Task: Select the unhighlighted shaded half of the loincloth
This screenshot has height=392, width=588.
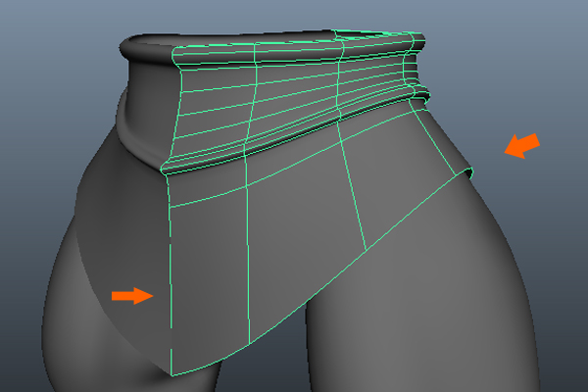Action: coord(123,240)
